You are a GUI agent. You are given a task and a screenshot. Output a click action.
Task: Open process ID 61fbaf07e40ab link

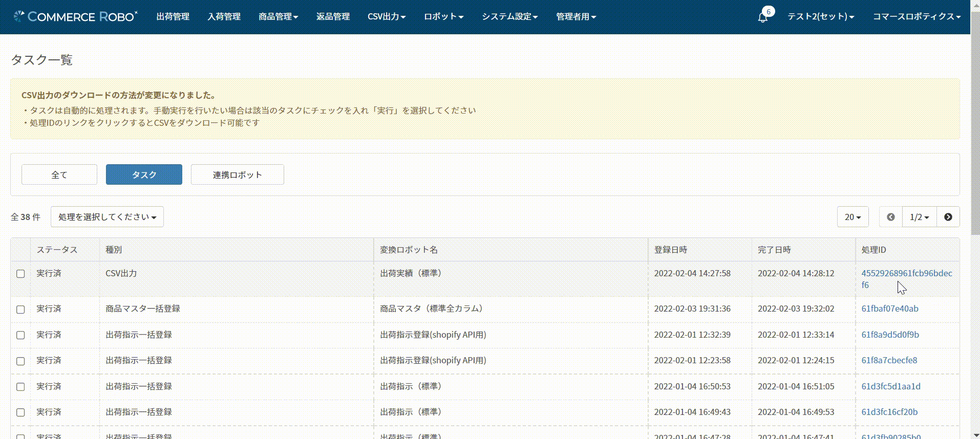pyautogui.click(x=890, y=309)
